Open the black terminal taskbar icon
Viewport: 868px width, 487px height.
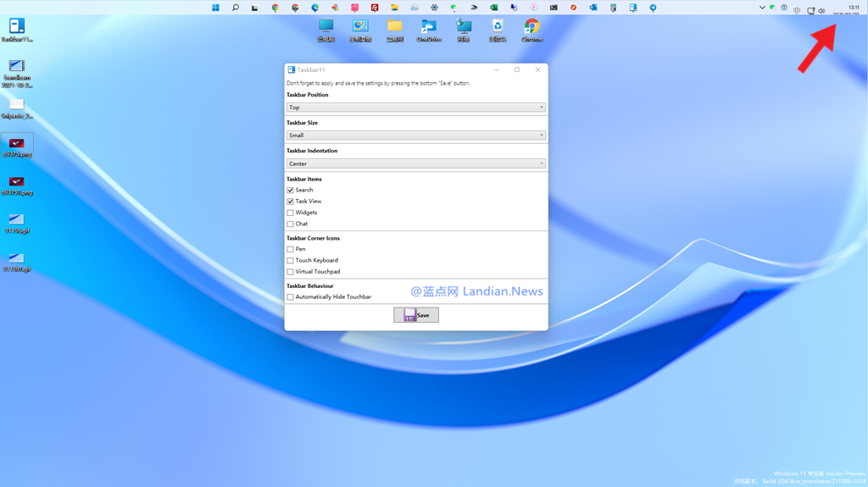pos(554,8)
